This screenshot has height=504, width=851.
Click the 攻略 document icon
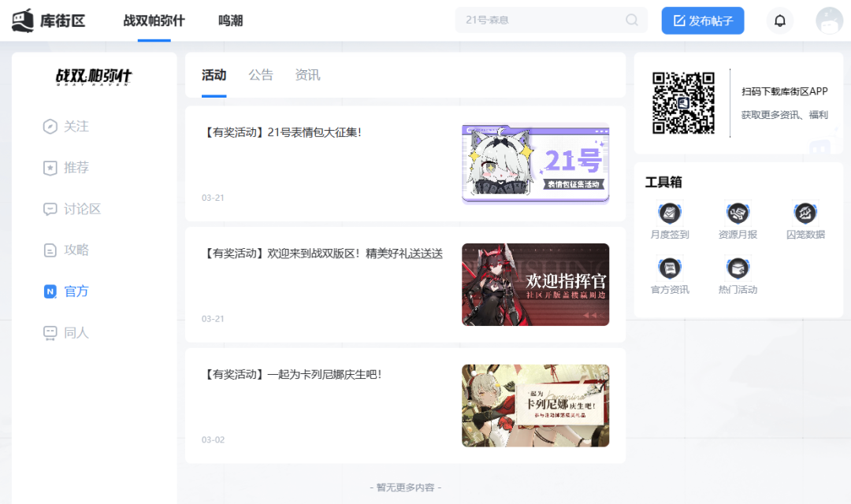click(x=50, y=250)
